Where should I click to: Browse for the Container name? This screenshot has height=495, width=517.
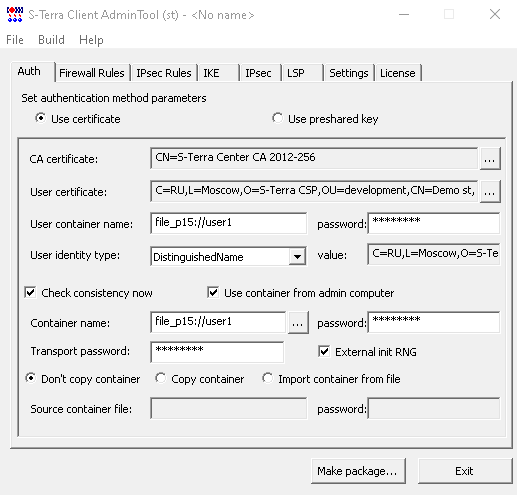[x=298, y=323]
